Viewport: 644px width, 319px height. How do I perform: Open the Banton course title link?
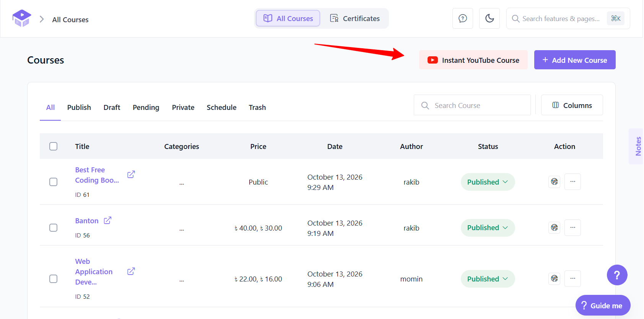click(x=87, y=221)
